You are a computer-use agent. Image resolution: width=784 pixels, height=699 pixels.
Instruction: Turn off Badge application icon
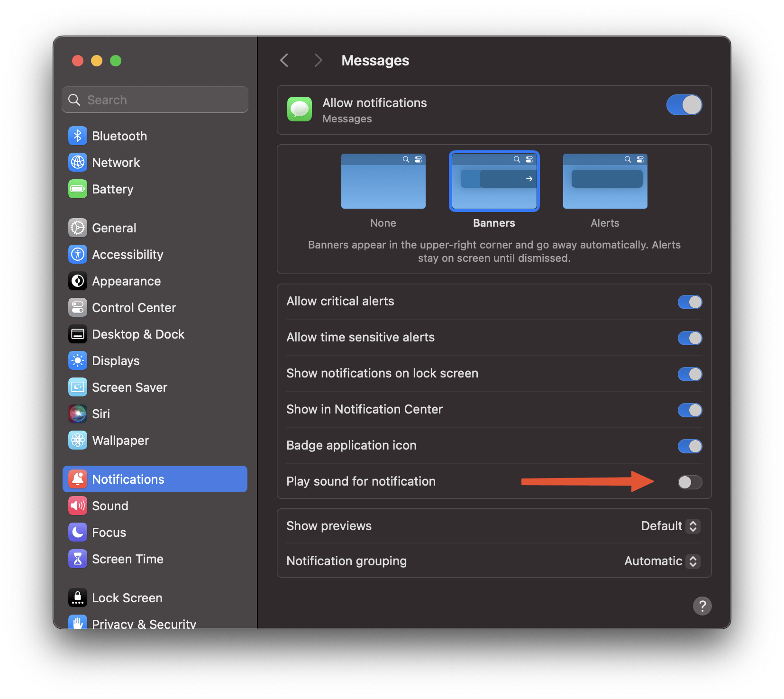(x=690, y=446)
